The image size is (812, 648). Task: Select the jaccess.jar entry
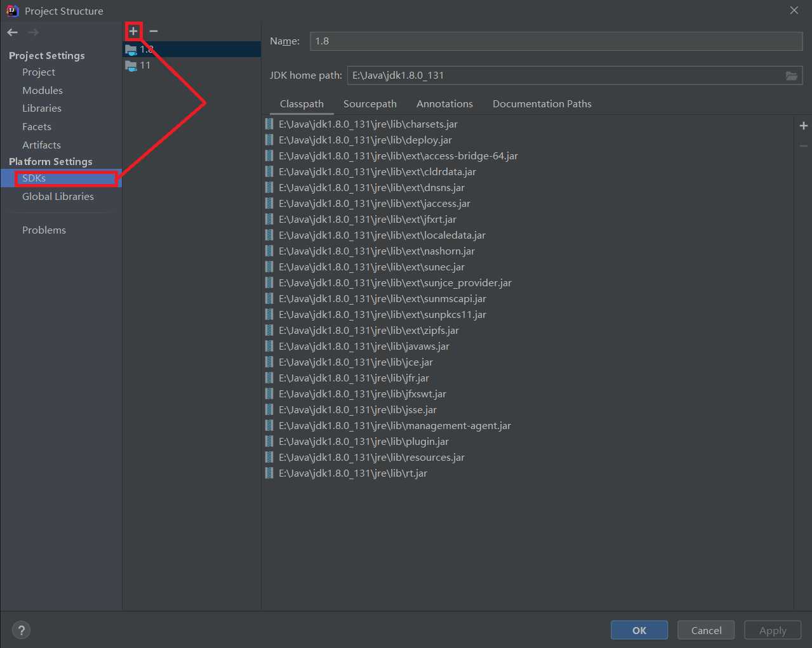coord(528,204)
